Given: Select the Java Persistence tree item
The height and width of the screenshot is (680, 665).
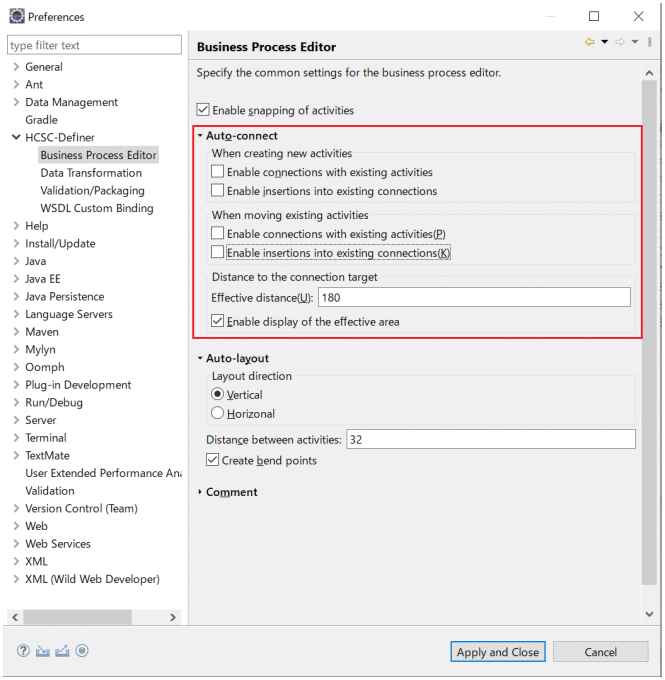Looking at the screenshot, I should (65, 297).
